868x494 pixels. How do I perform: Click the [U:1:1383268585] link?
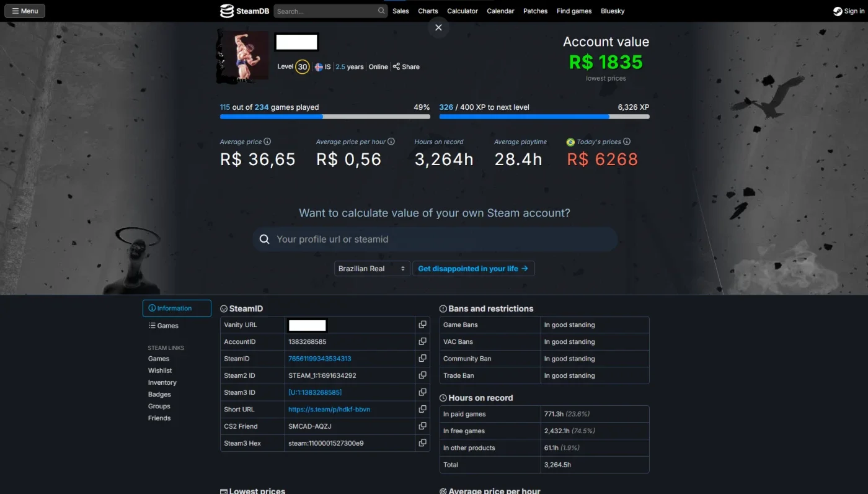tap(315, 392)
